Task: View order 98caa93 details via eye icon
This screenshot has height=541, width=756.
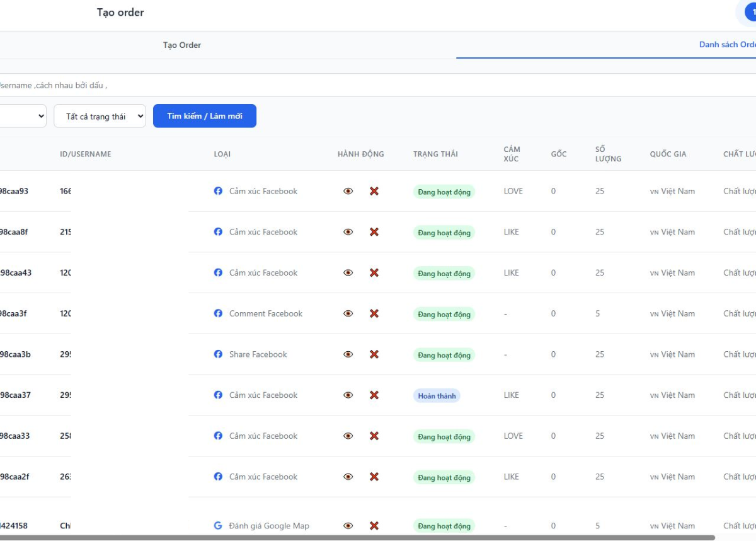Action: coord(348,191)
